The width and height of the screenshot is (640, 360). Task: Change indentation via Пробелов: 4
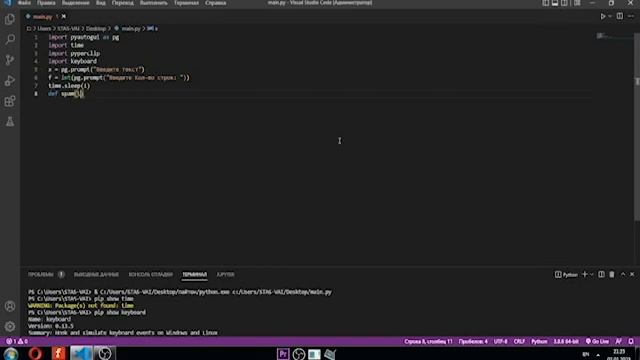pos(473,341)
